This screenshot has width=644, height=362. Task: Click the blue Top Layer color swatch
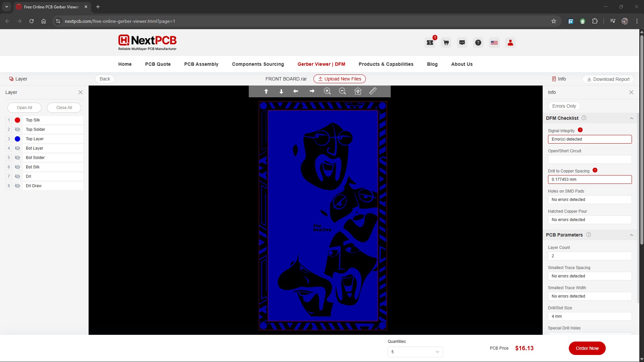(x=17, y=139)
